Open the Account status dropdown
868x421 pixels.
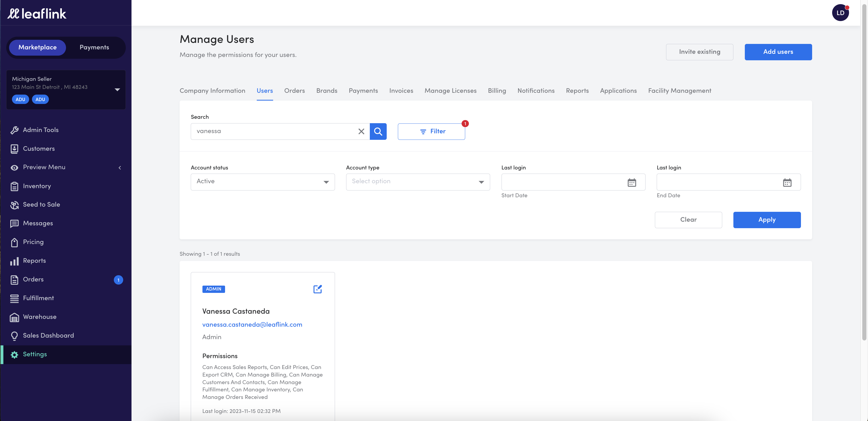(263, 182)
